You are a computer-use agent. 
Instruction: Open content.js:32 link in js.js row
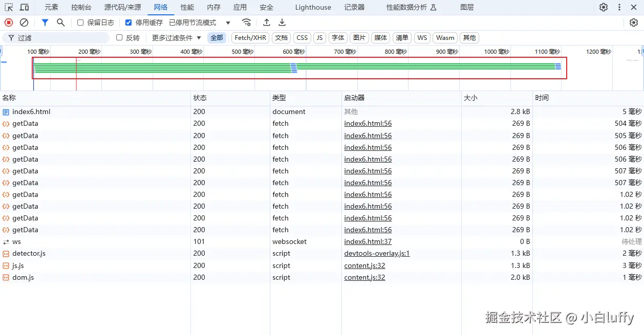tap(364, 265)
